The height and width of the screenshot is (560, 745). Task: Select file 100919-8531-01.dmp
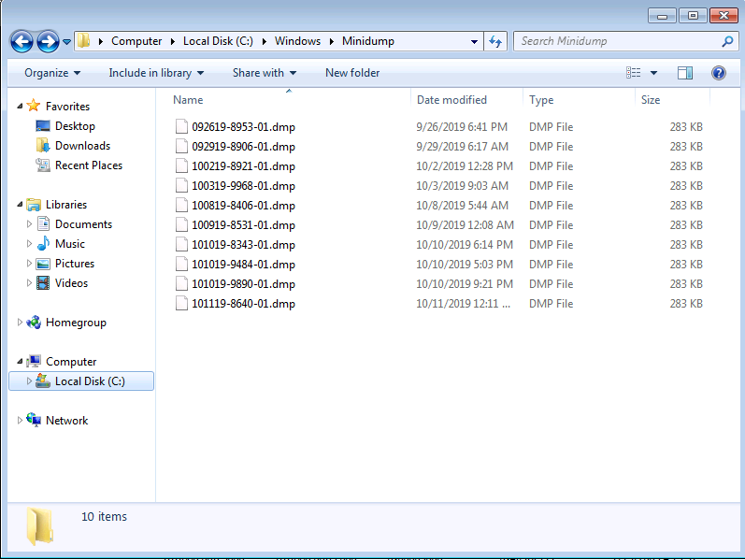[243, 225]
